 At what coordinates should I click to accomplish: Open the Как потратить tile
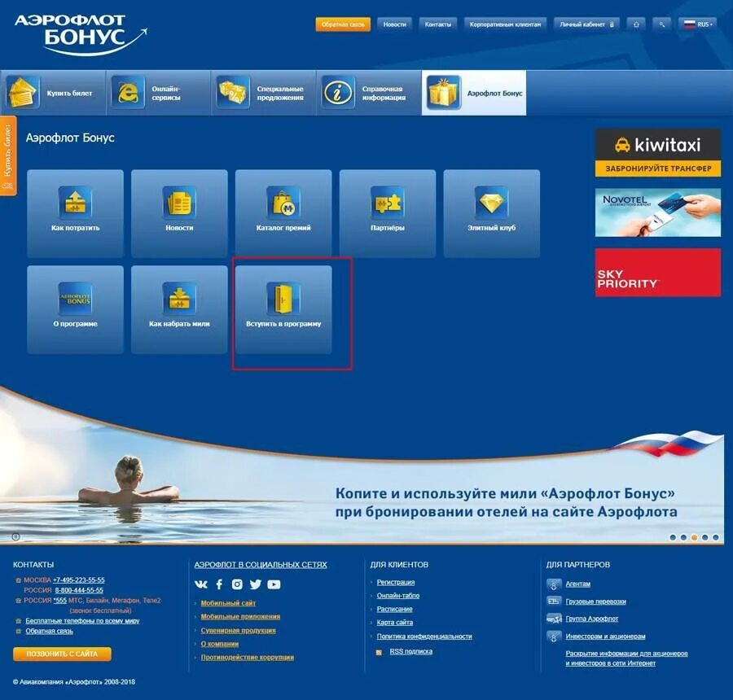75,213
